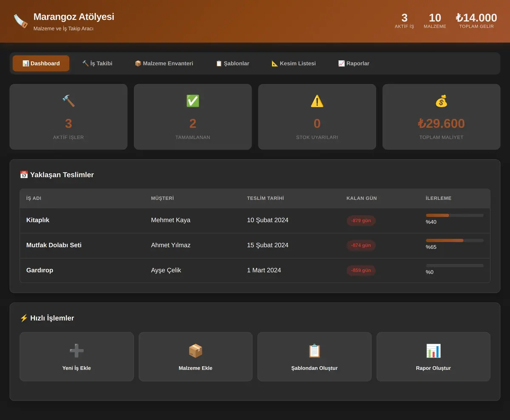Click the green checkmark icon on Tamamlanan card
The image size is (510, 420).
[x=193, y=101]
